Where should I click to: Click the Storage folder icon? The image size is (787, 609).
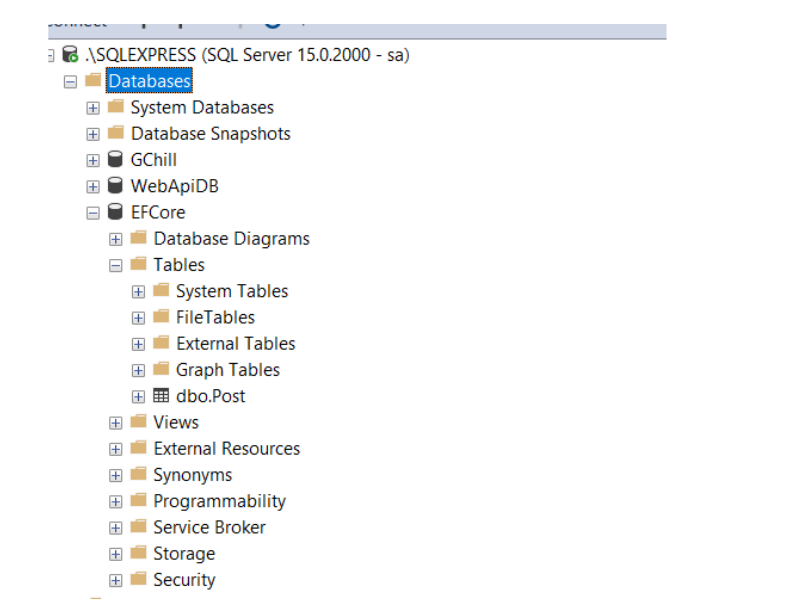click(x=138, y=552)
